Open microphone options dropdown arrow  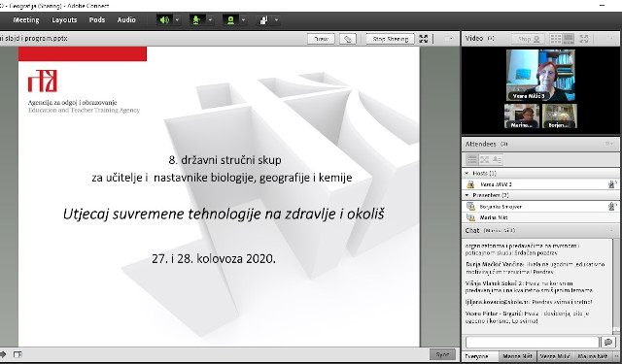pyautogui.click(x=210, y=19)
